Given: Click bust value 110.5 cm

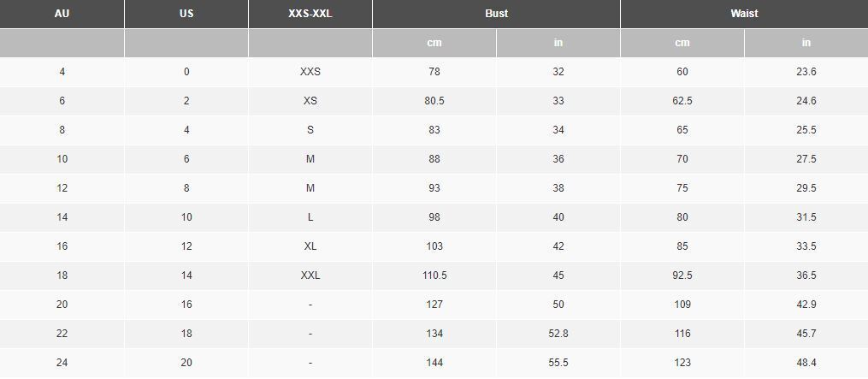Looking at the screenshot, I should tap(434, 275).
